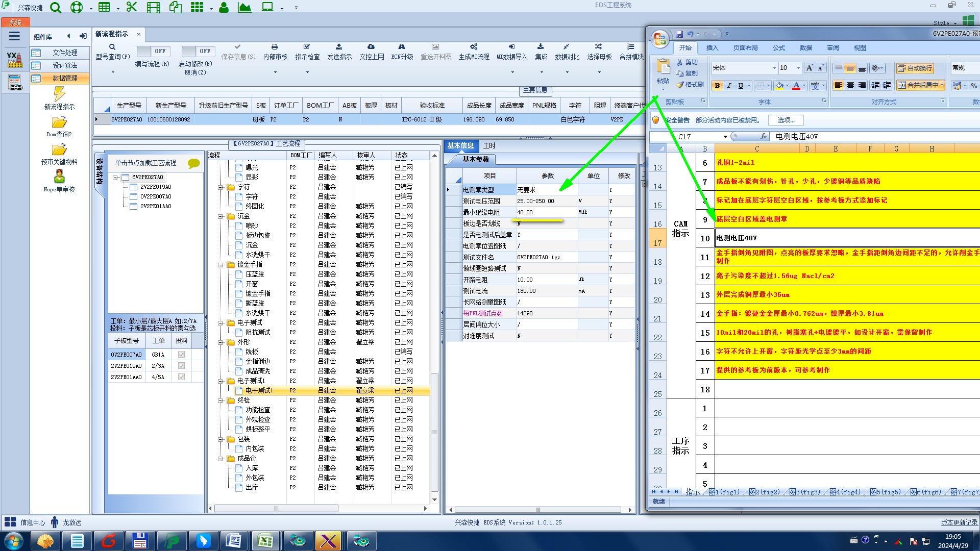Click the 文控上网 cloud icon
The width and height of the screenshot is (980, 551).
(371, 47)
